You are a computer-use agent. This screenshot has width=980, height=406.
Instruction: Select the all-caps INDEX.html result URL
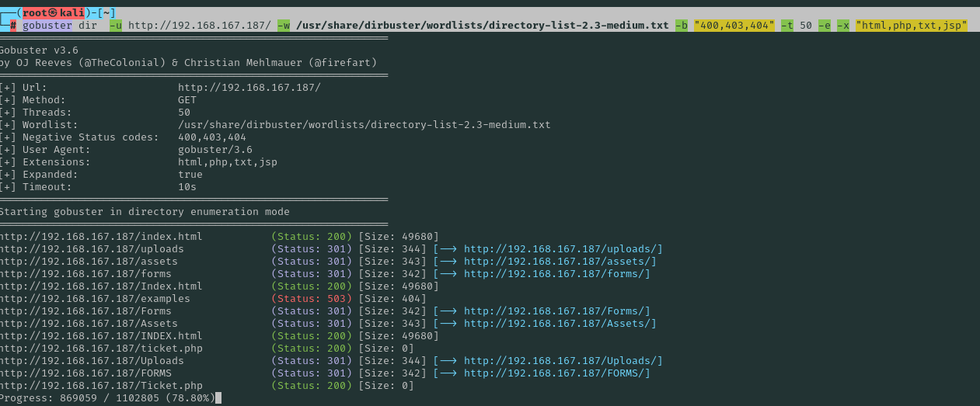click(x=101, y=336)
